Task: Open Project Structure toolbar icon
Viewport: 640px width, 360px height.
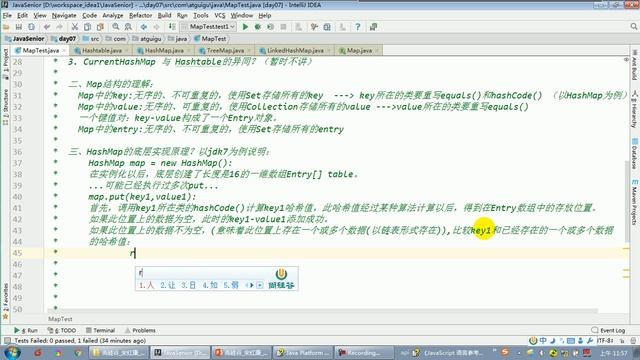Action: tap(327, 27)
